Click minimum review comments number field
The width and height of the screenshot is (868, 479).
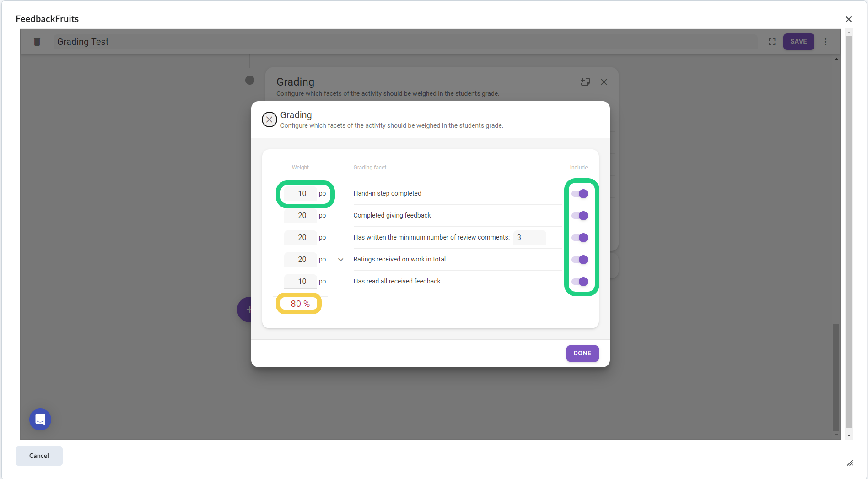click(529, 238)
